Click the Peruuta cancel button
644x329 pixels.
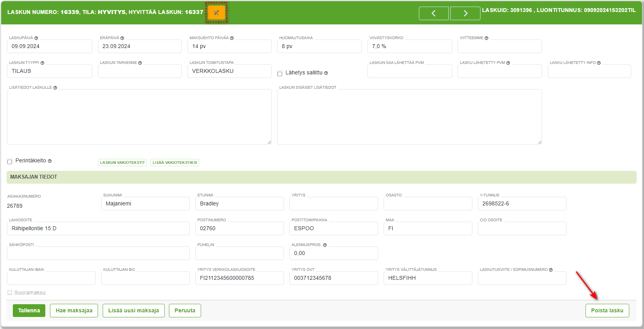[x=185, y=310]
